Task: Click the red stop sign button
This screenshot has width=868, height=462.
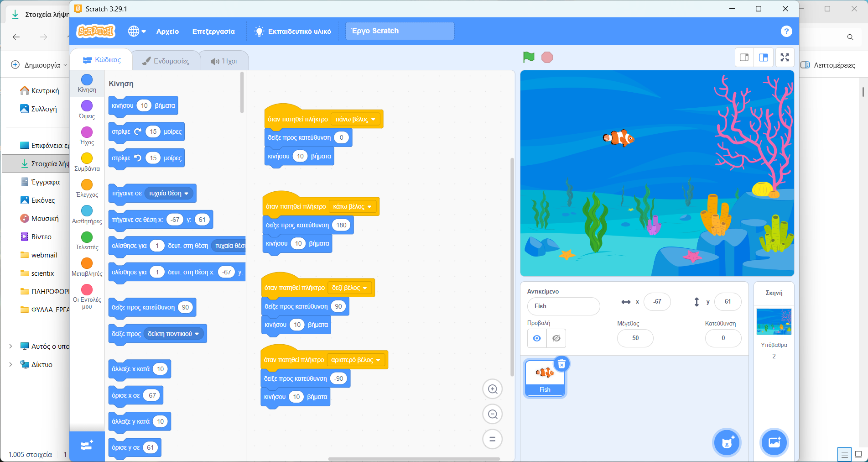Action: [x=547, y=57]
